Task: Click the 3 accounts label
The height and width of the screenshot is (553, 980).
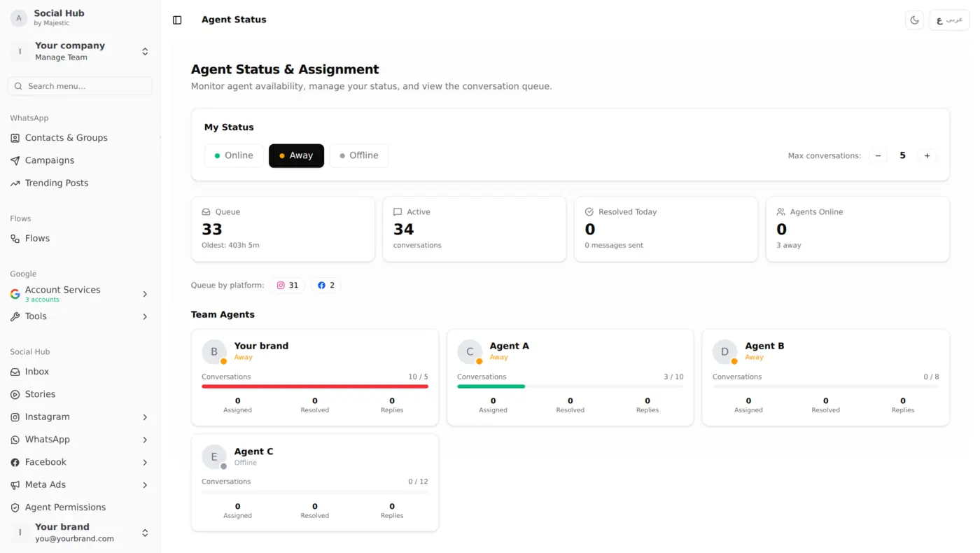Action: coord(42,300)
